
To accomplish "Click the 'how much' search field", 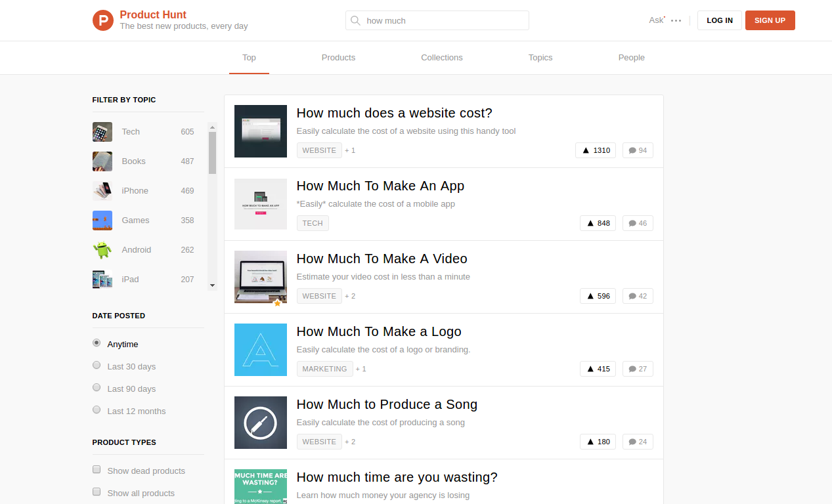I will coord(443,20).
